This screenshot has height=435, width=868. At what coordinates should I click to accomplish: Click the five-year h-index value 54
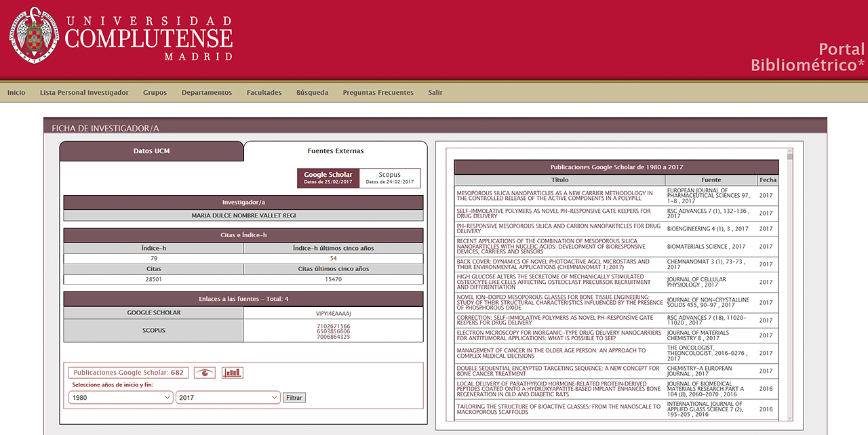pyautogui.click(x=333, y=259)
